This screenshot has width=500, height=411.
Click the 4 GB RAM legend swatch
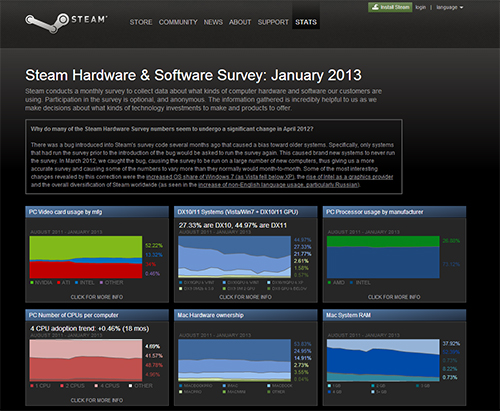pos(329,392)
